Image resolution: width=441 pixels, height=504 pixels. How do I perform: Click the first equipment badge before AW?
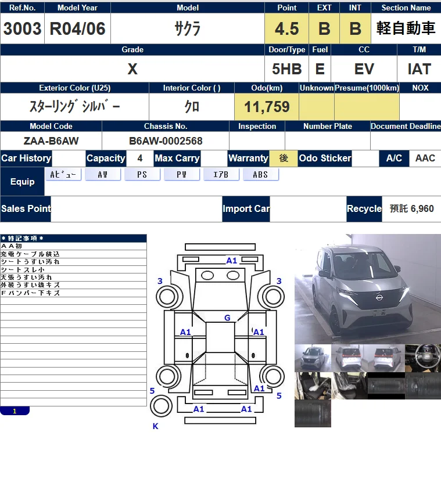tap(63, 175)
